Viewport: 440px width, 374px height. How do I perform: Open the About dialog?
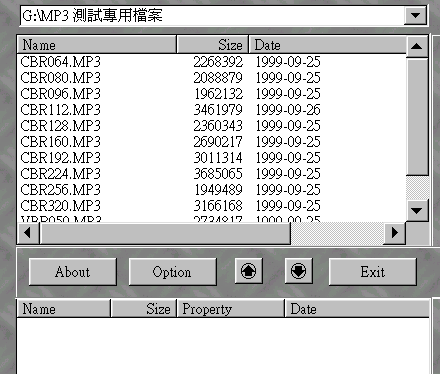[x=73, y=272]
